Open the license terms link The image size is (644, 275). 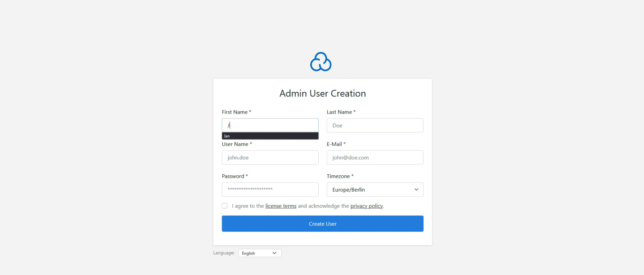coord(281,206)
